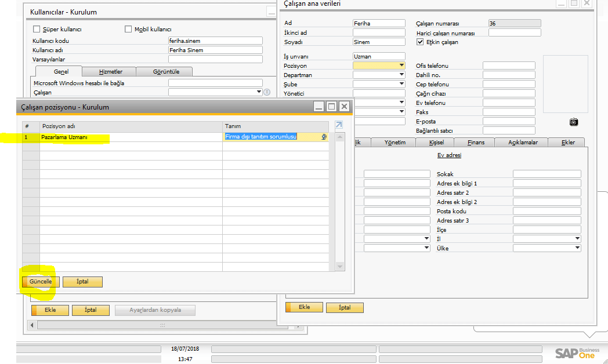This screenshot has width=608, height=364.
Task: Expand the Departman dropdown list
Action: coord(401,75)
